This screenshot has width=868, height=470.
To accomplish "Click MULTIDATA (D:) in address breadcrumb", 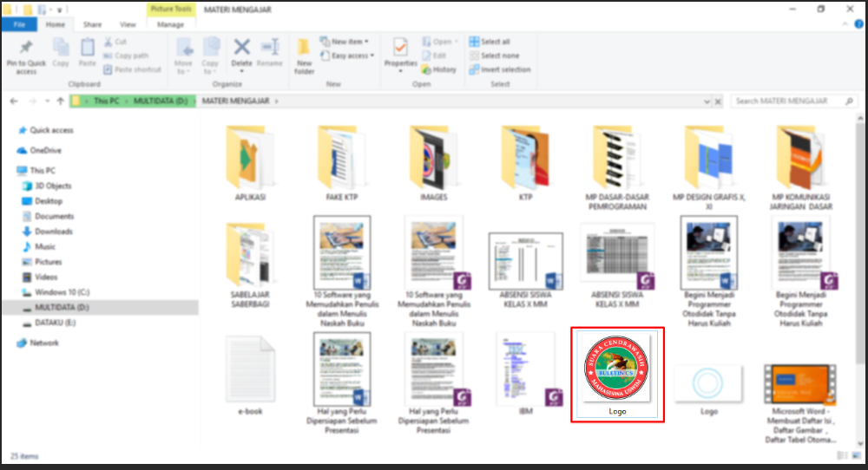I will [161, 101].
